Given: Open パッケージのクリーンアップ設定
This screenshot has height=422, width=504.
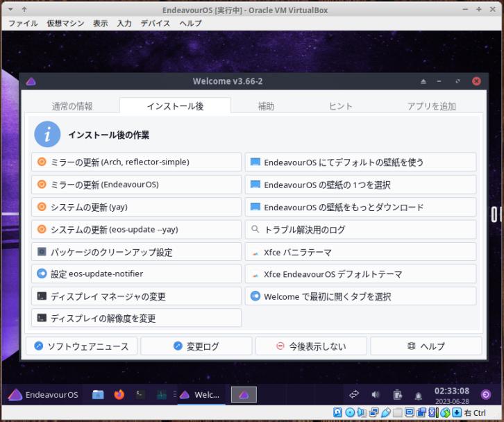Looking at the screenshot, I should tap(136, 252).
